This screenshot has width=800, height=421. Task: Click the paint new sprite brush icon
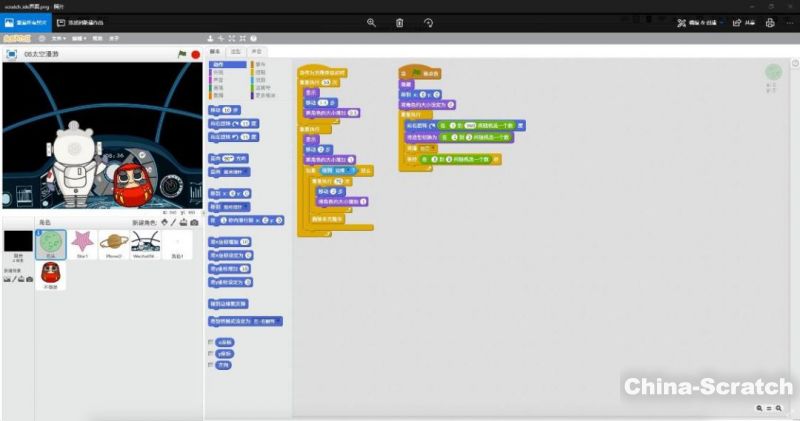point(173,222)
